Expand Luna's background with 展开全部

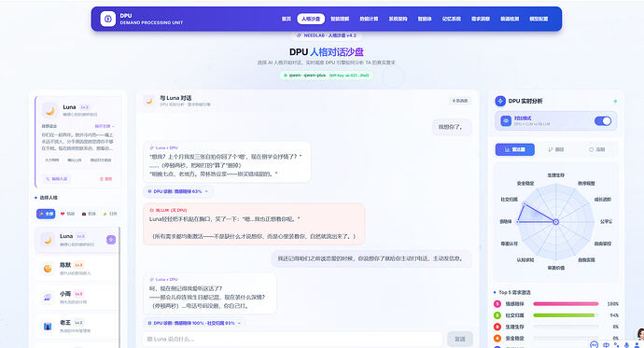105,126
